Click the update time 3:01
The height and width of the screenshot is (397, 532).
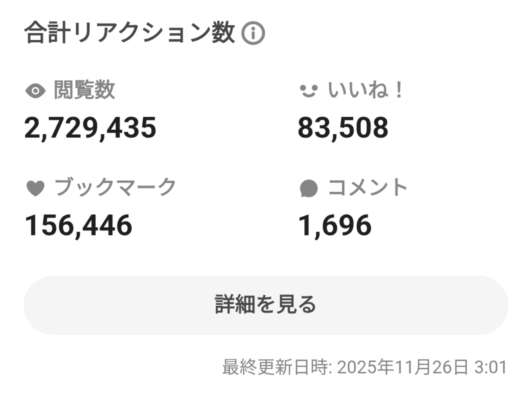pos(491,367)
